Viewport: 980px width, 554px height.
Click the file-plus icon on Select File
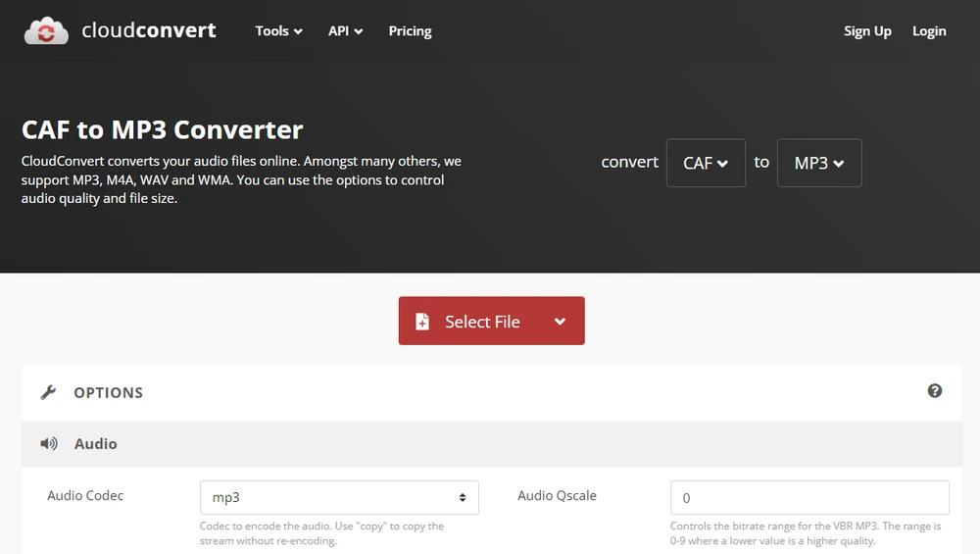click(x=422, y=322)
